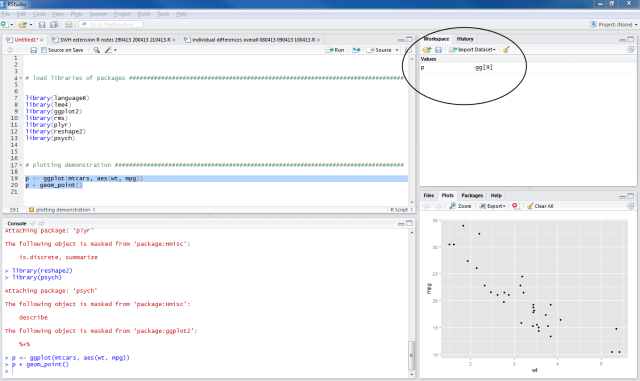Minimize the source editor pane
The height and width of the screenshot is (381, 640).
(401, 40)
